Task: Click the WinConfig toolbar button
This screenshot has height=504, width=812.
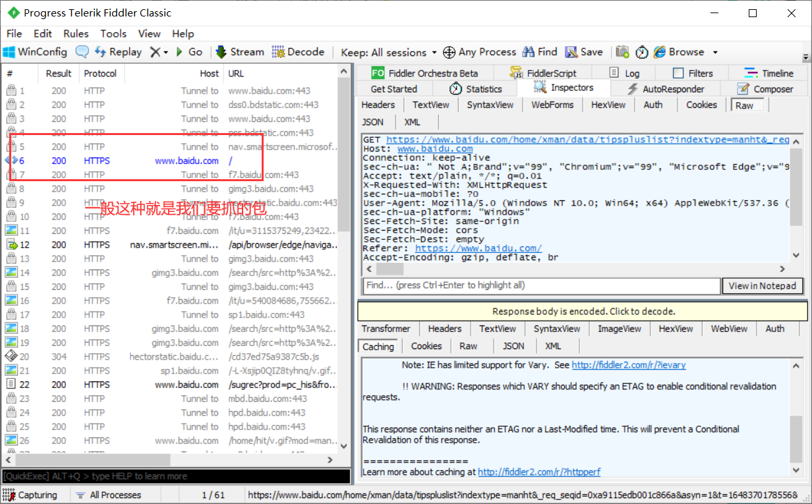Action: pyautogui.click(x=35, y=52)
